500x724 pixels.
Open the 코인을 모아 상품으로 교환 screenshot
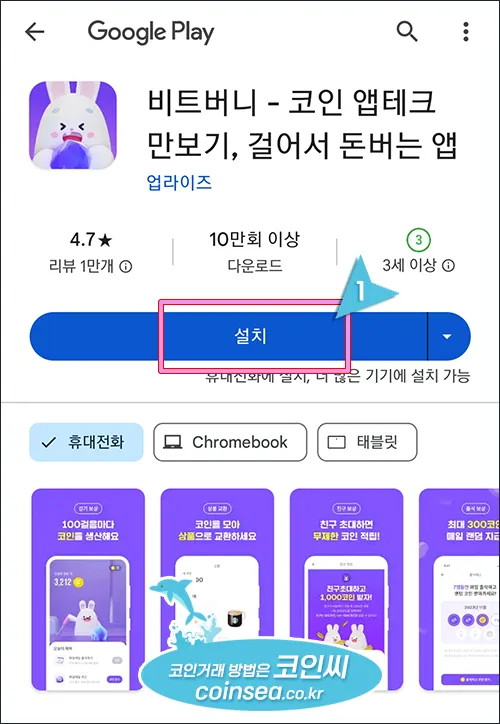(x=217, y=590)
